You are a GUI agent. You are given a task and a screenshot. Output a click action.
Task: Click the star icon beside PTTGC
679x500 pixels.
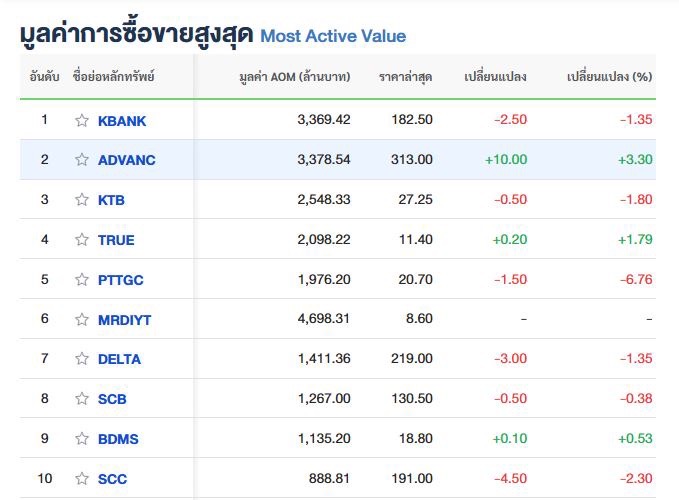(82, 280)
